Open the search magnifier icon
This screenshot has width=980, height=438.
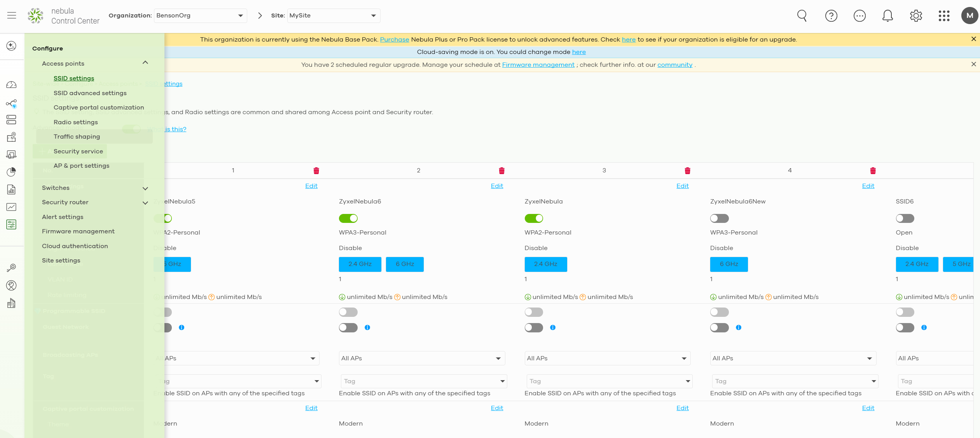[x=802, y=16]
